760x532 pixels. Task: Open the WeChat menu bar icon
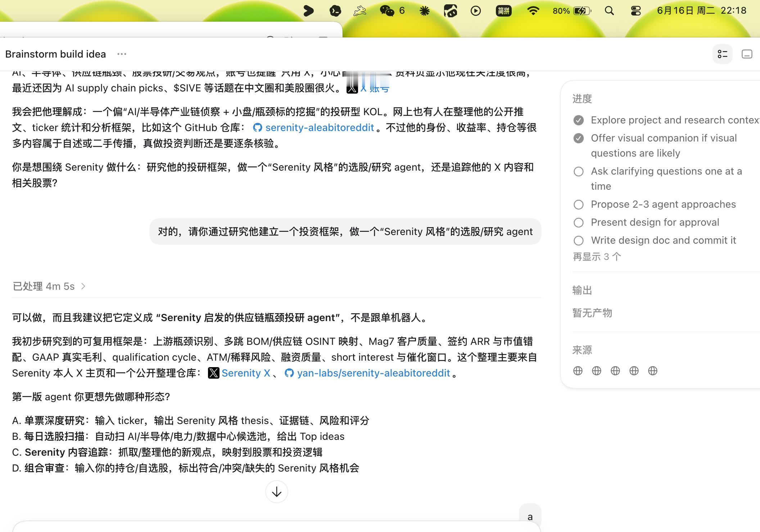(387, 11)
